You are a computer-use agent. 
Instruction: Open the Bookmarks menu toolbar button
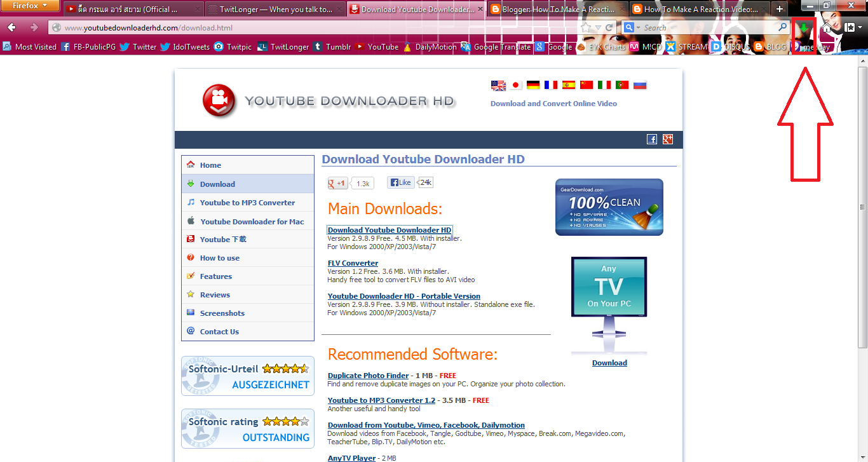853,28
